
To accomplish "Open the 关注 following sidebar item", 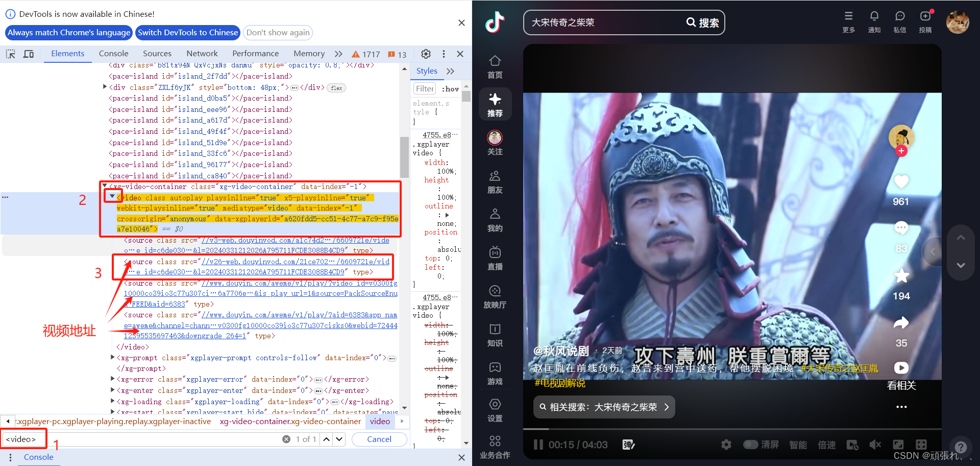I will [495, 143].
